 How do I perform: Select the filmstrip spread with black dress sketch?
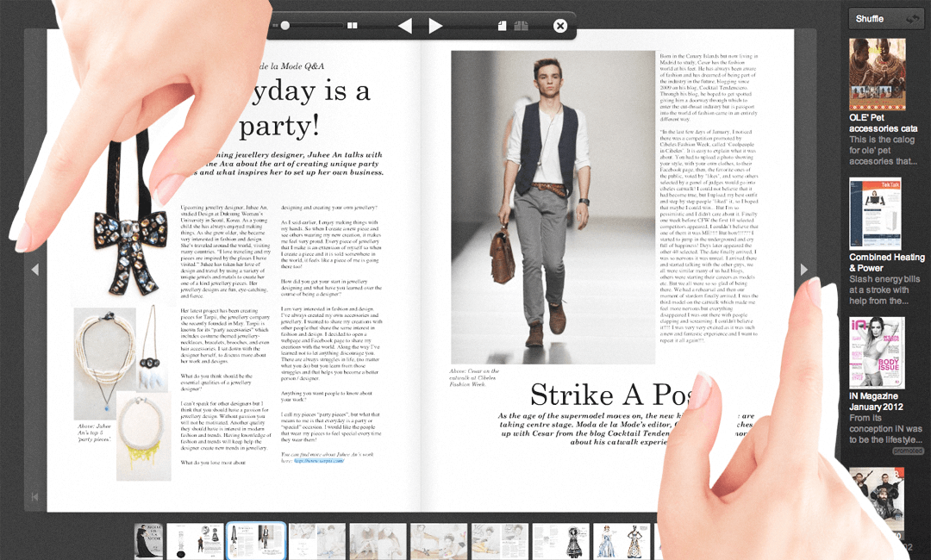pyautogui.click(x=561, y=541)
